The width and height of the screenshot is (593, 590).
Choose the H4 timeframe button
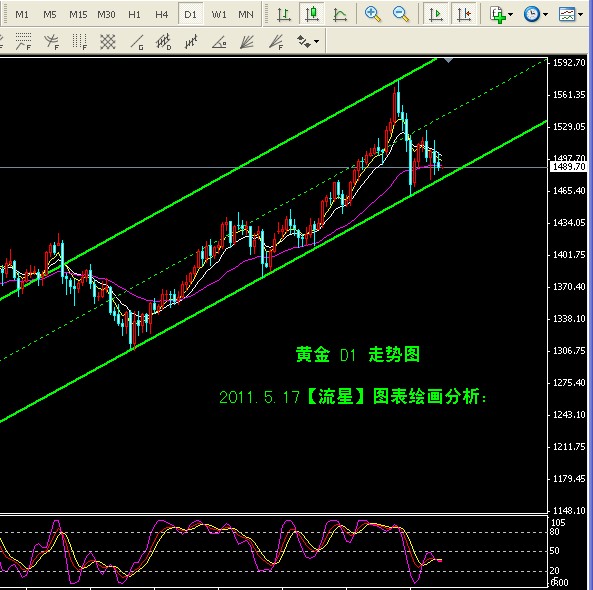pyautogui.click(x=162, y=14)
